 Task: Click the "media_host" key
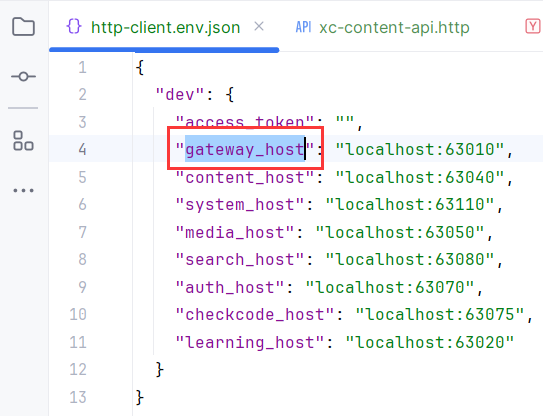click(x=235, y=232)
